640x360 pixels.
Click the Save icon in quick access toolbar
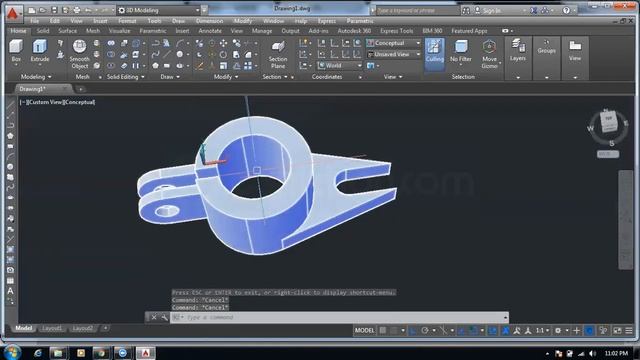tap(54, 10)
